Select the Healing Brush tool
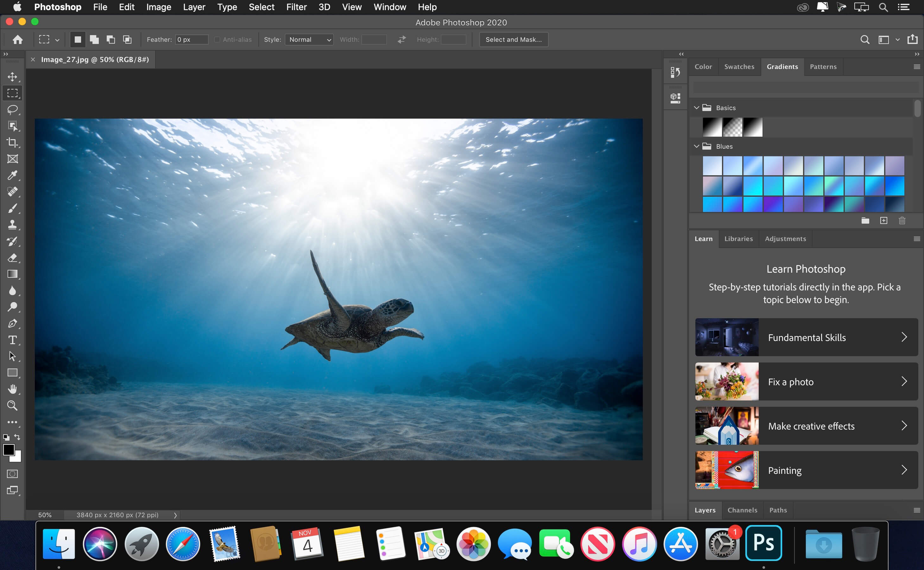The width and height of the screenshot is (924, 570). point(13,192)
